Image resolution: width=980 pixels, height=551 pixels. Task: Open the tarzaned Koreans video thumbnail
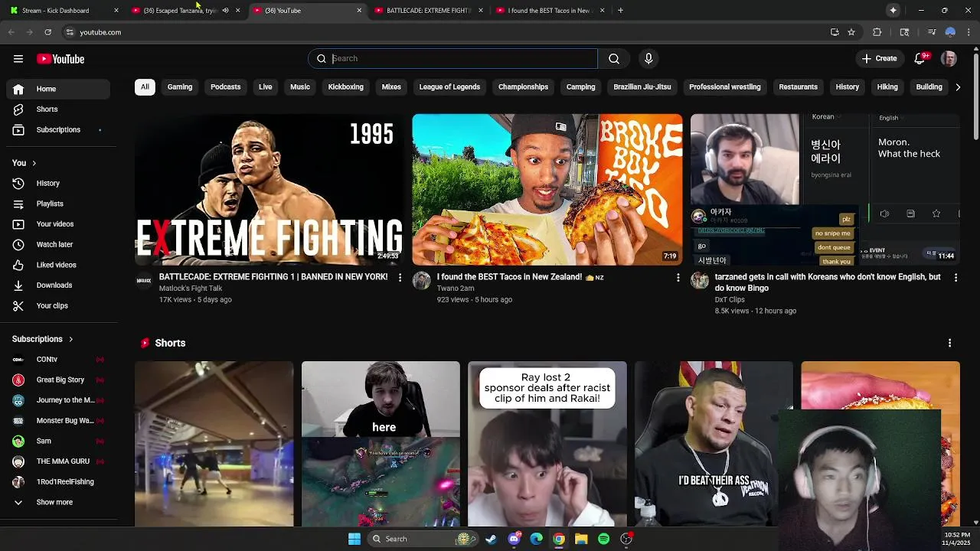825,189
